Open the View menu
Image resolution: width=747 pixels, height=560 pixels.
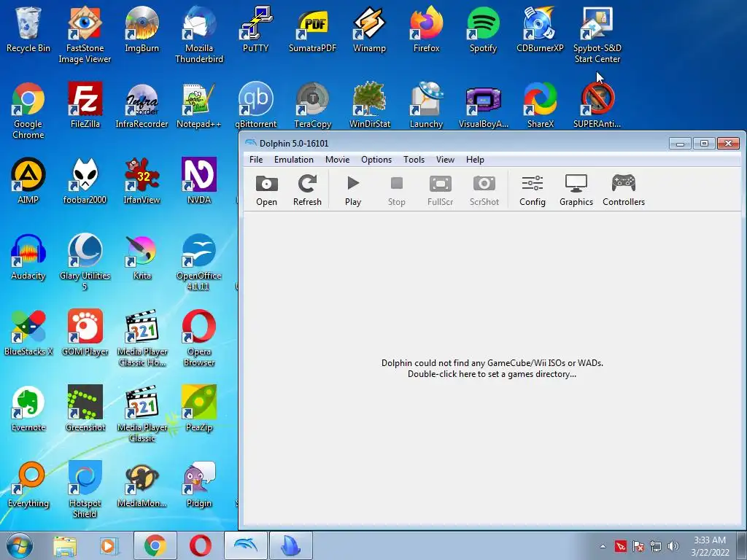click(x=446, y=160)
